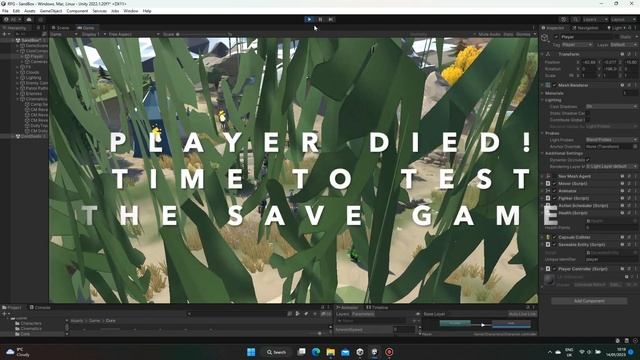Click the Player Controller script icon

(x=548, y=269)
